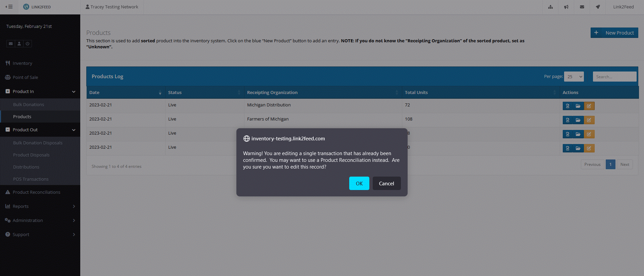Collapse the Product In menu section
This screenshot has width=644, height=276.
tap(40, 91)
